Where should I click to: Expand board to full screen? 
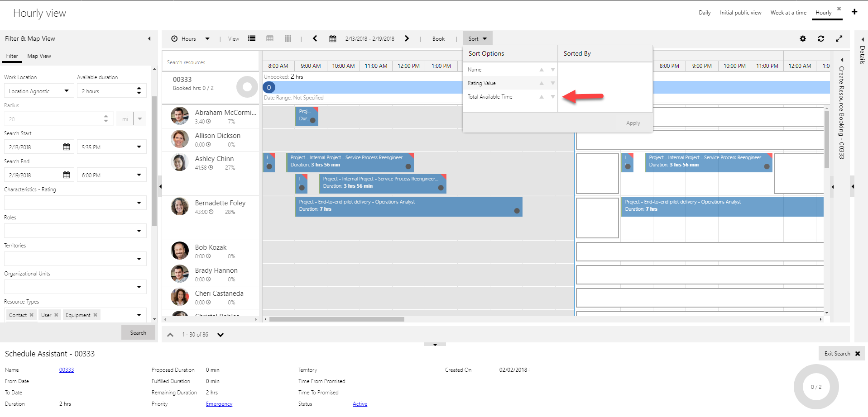coord(839,39)
